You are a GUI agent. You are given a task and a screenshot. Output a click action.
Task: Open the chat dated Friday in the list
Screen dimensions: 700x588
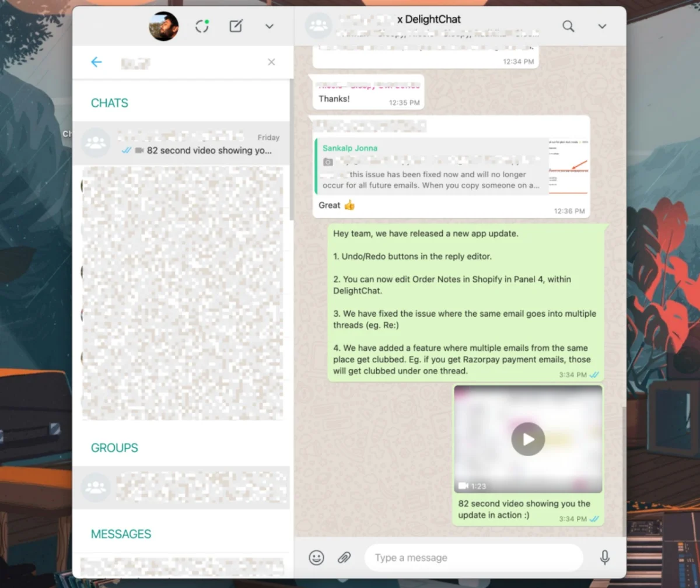181,143
